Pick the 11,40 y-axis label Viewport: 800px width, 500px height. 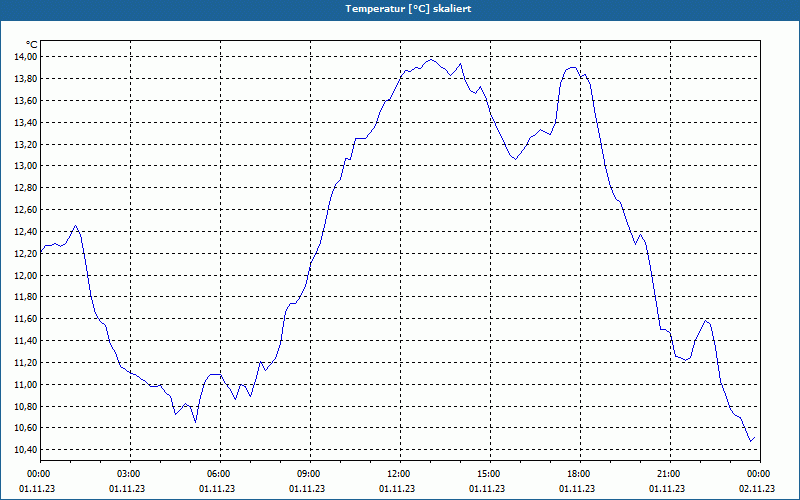[25, 341]
